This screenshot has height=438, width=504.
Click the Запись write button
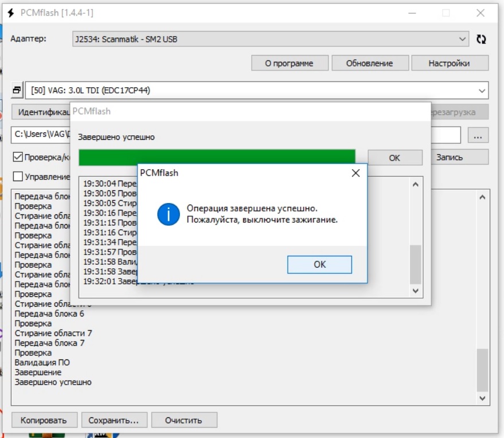[x=459, y=157]
